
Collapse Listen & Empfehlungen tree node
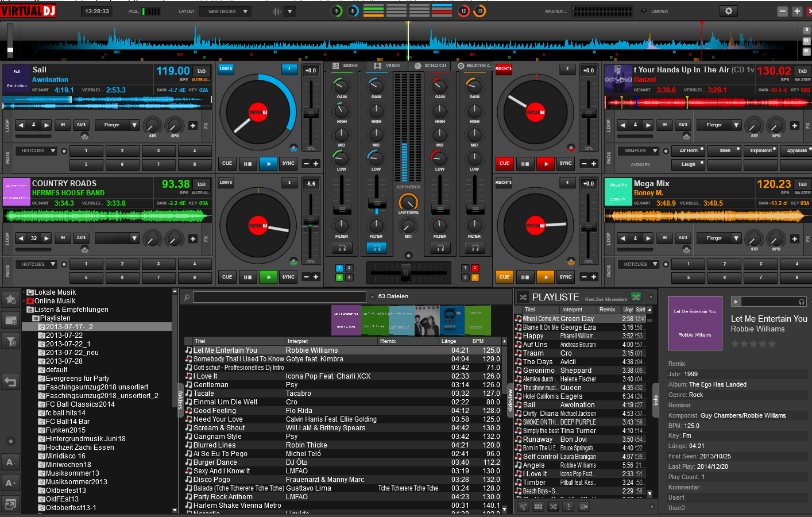pyautogui.click(x=24, y=310)
